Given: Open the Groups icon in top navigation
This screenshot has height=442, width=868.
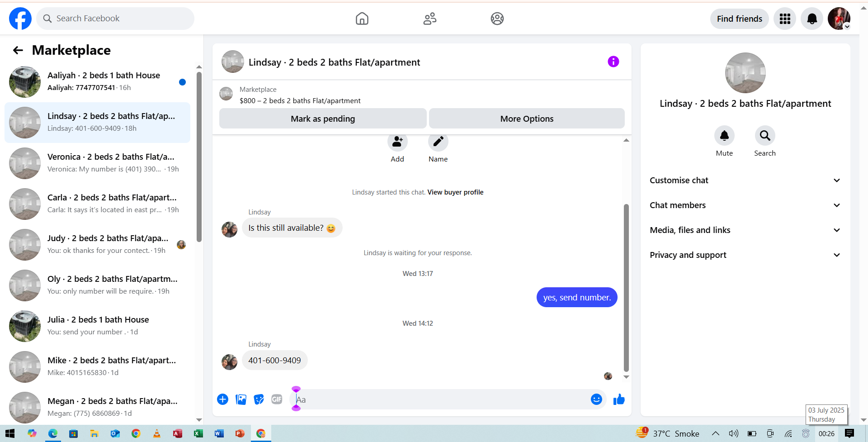Looking at the screenshot, I should point(497,19).
